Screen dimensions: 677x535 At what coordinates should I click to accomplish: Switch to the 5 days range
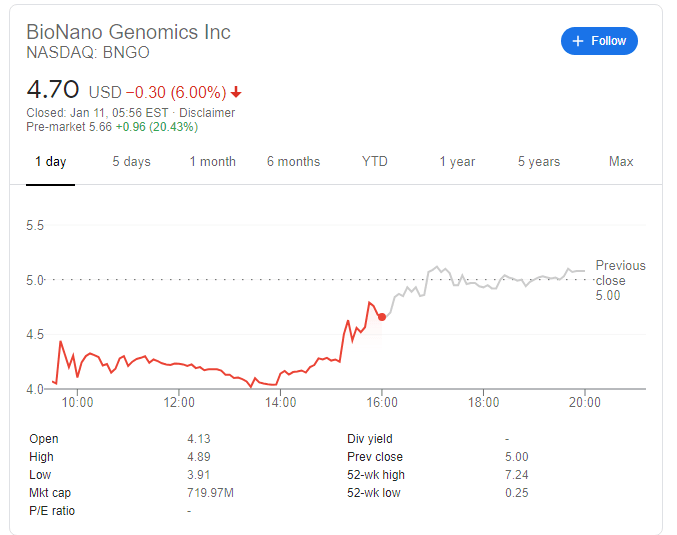click(131, 162)
